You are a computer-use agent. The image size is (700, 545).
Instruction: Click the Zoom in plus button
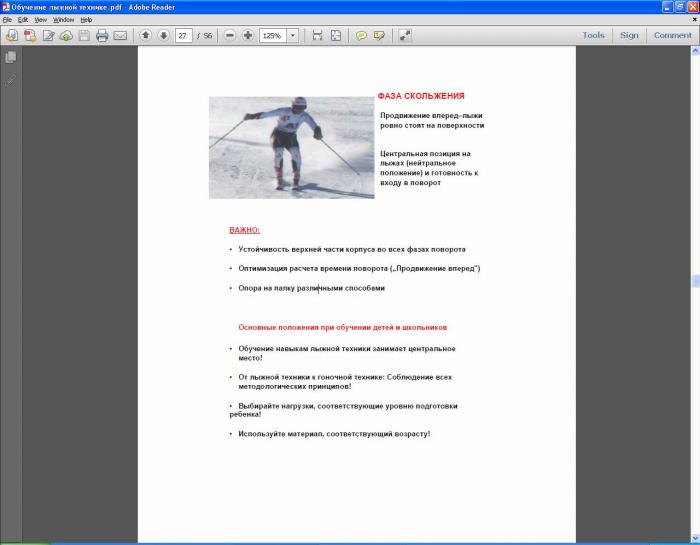coord(248,35)
